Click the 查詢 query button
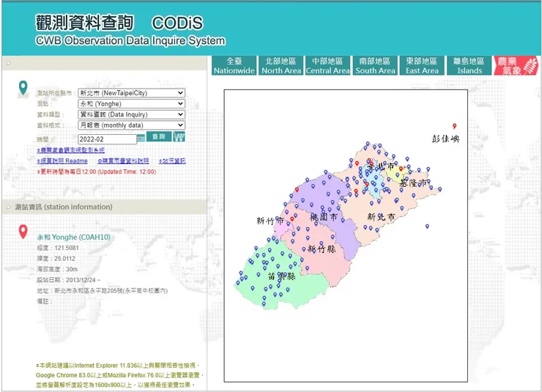Viewport: 542px width, 392px height. (159, 136)
